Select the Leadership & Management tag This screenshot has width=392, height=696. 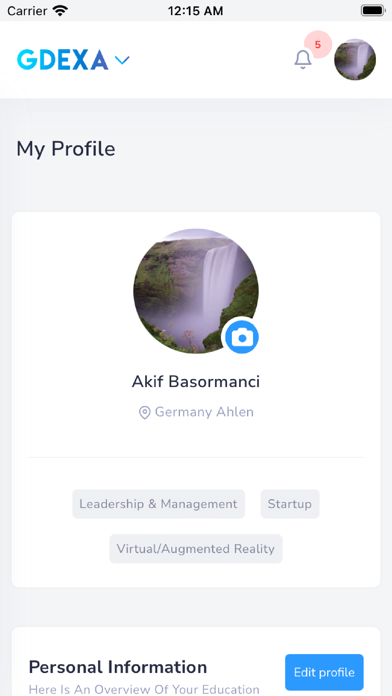click(x=158, y=504)
